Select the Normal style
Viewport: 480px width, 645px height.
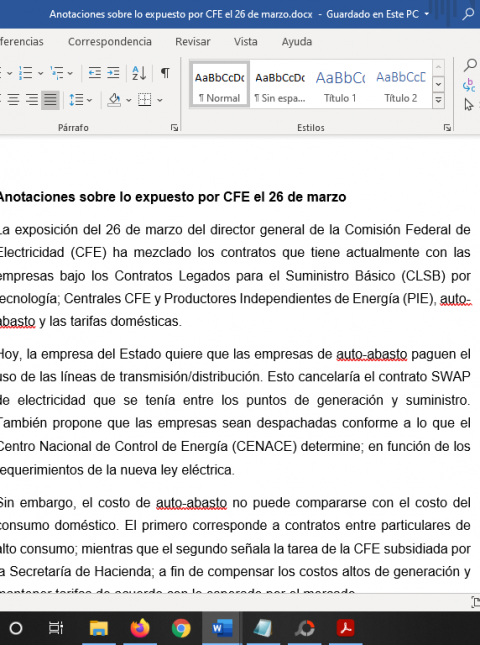click(220, 85)
